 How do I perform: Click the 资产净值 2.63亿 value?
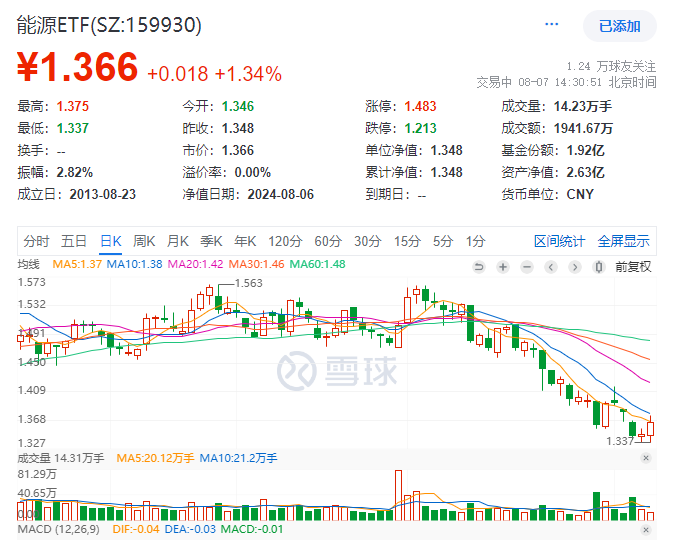pyautogui.click(x=585, y=172)
